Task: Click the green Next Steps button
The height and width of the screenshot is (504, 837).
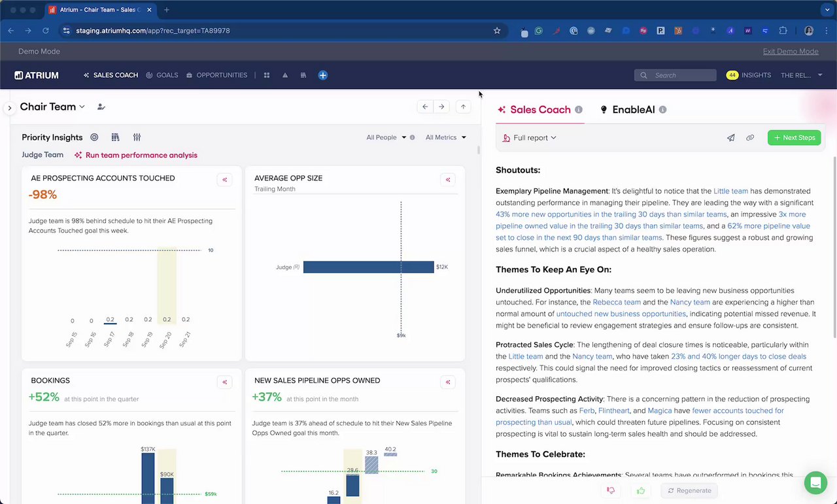Action: pyautogui.click(x=794, y=138)
